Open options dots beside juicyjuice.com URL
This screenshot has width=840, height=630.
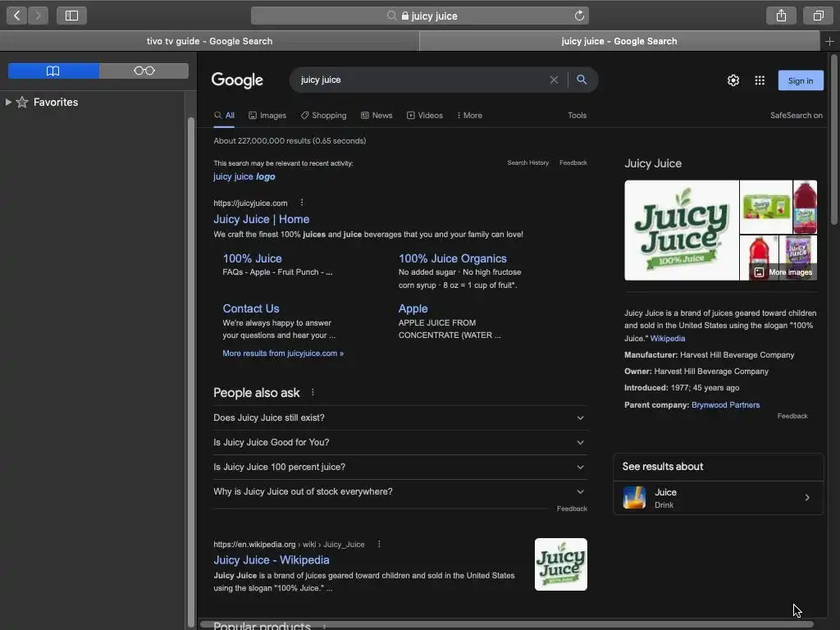302,203
